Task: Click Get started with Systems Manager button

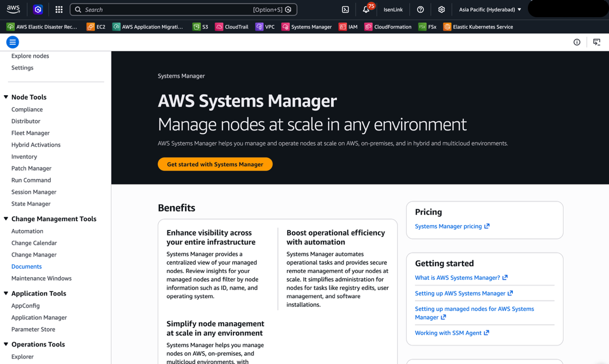Action: click(x=215, y=164)
